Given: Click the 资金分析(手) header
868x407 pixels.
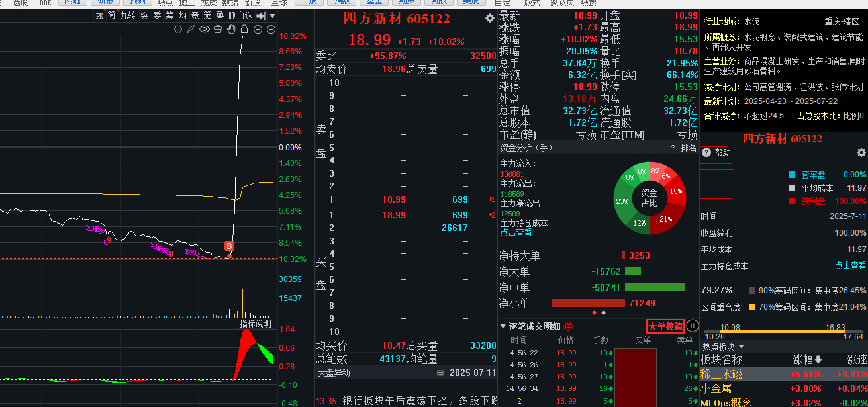Looking at the screenshot, I should coord(526,148).
